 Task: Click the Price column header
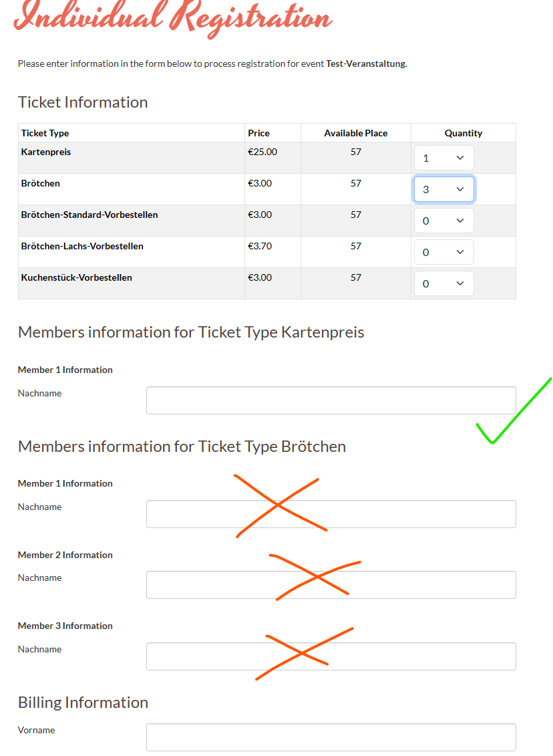pyautogui.click(x=258, y=133)
